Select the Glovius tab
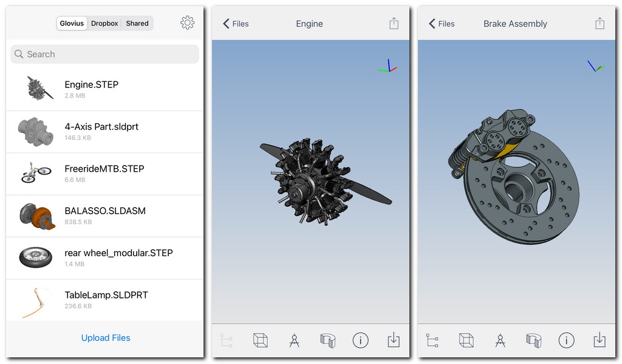 point(72,24)
